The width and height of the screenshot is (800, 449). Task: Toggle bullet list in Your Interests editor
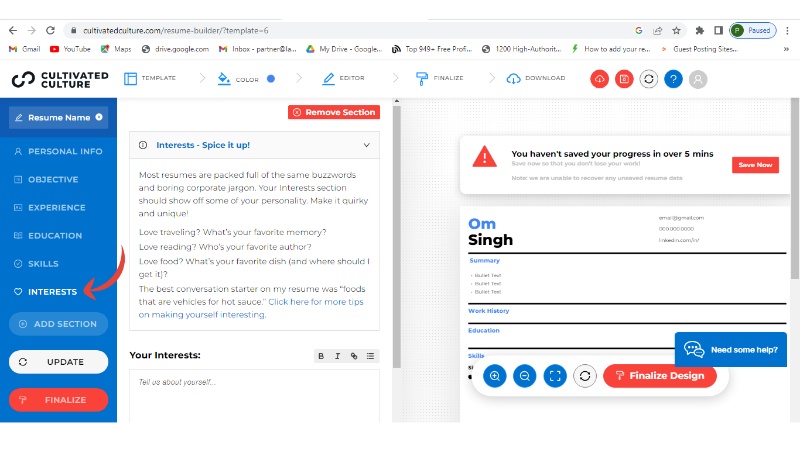click(x=370, y=356)
